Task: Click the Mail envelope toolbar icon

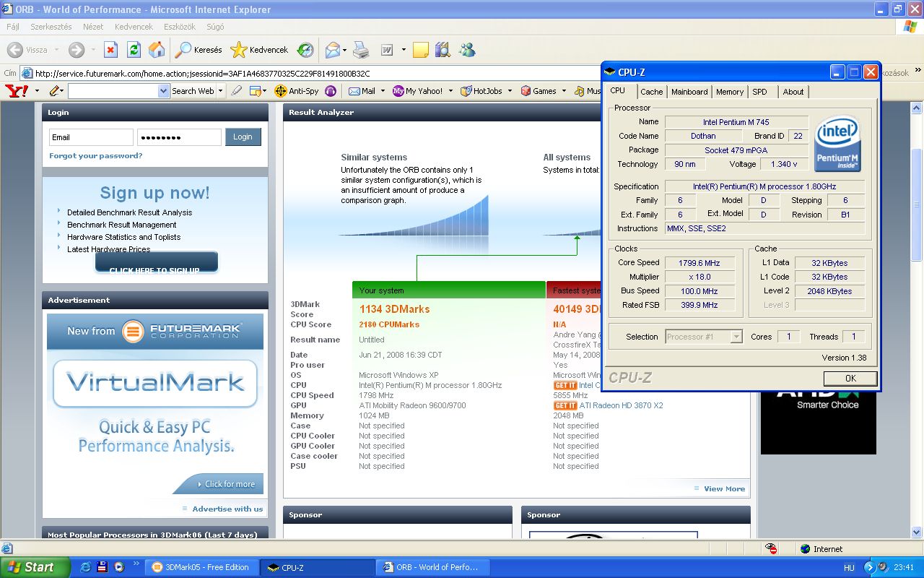Action: click(x=332, y=50)
